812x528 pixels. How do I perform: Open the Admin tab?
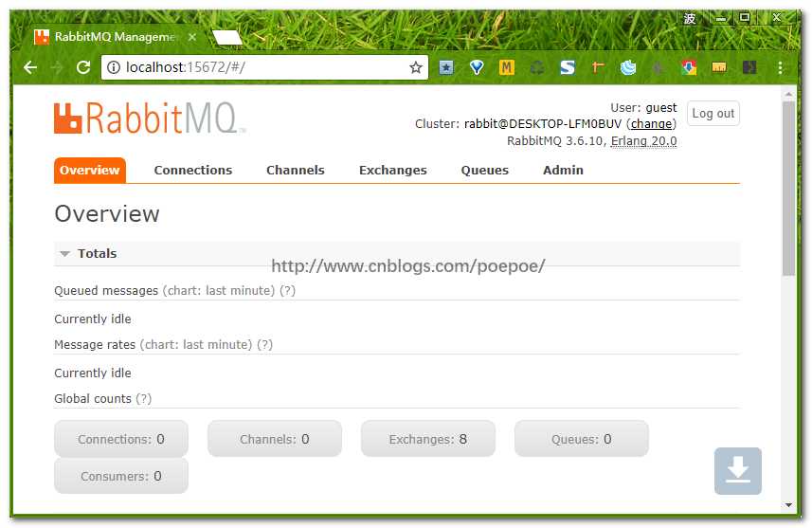pyautogui.click(x=563, y=170)
